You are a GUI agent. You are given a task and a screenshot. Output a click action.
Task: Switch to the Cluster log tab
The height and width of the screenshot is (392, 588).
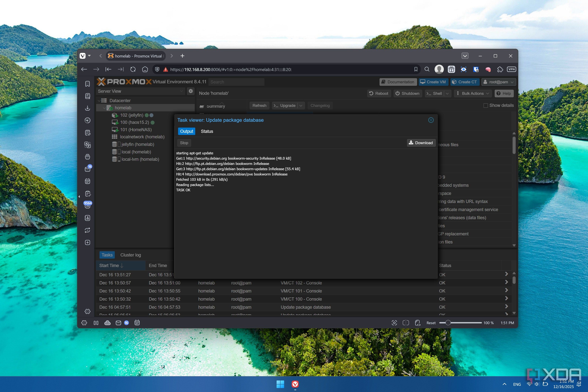(x=130, y=255)
